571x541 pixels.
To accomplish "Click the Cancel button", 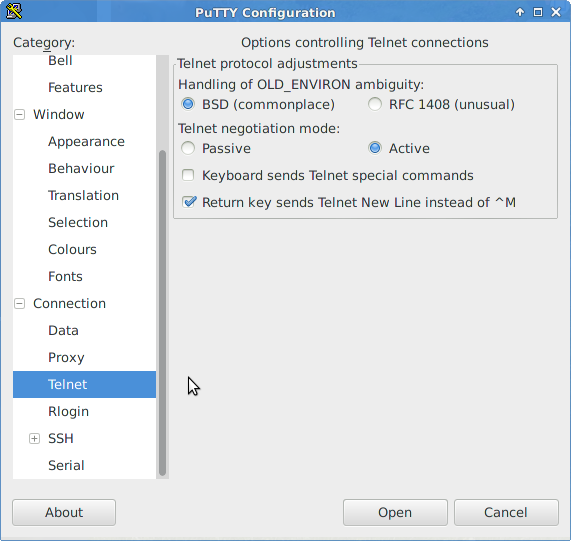I will coord(506,513).
